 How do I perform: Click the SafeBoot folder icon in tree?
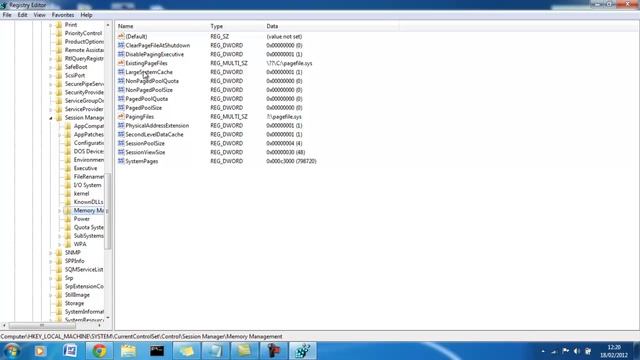coord(59,67)
